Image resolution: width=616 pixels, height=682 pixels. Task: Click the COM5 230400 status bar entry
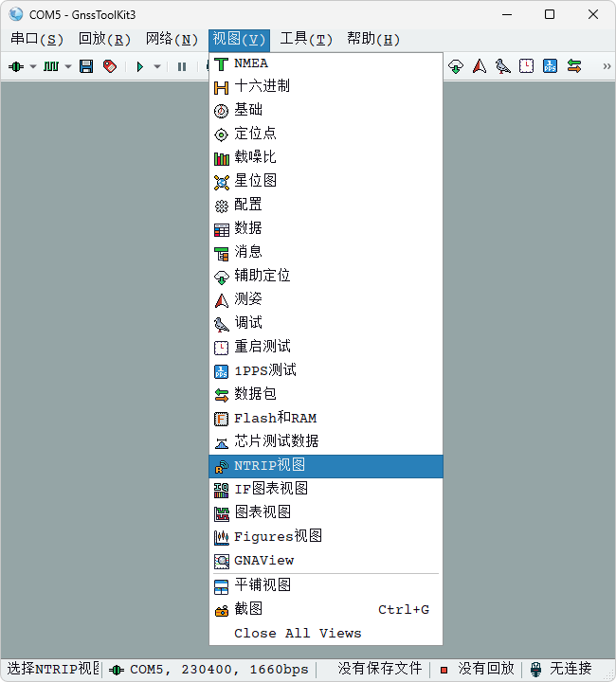pyautogui.click(x=209, y=669)
